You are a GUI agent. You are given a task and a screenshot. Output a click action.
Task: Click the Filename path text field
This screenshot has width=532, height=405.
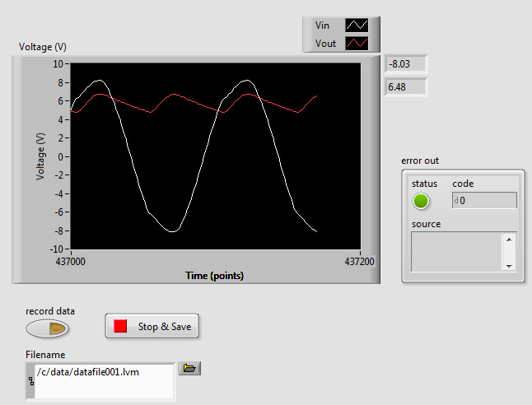point(105,379)
